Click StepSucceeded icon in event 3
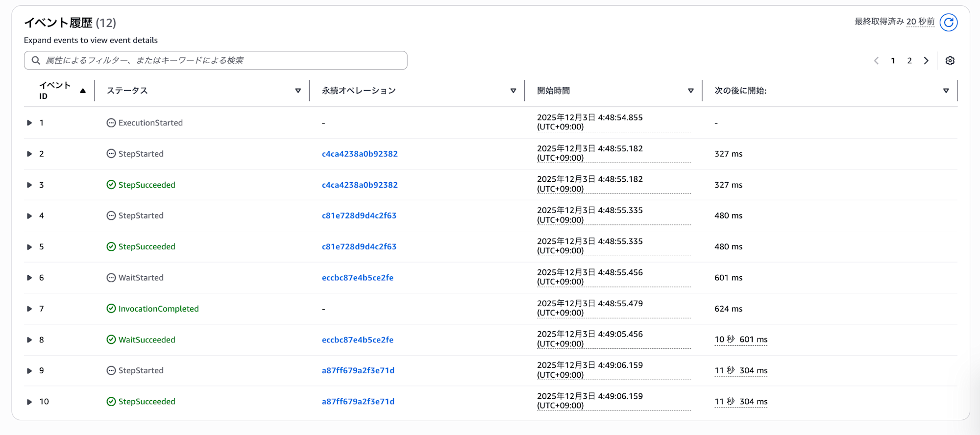 pyautogui.click(x=111, y=185)
